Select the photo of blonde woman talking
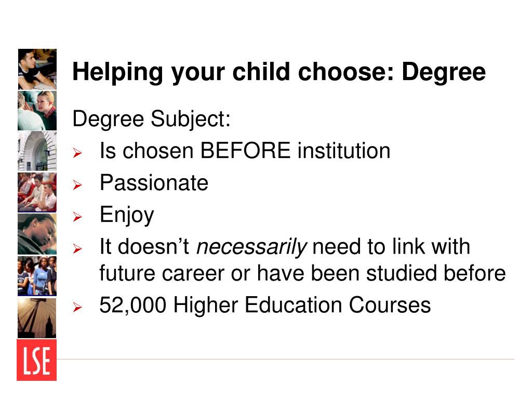 [37, 111]
